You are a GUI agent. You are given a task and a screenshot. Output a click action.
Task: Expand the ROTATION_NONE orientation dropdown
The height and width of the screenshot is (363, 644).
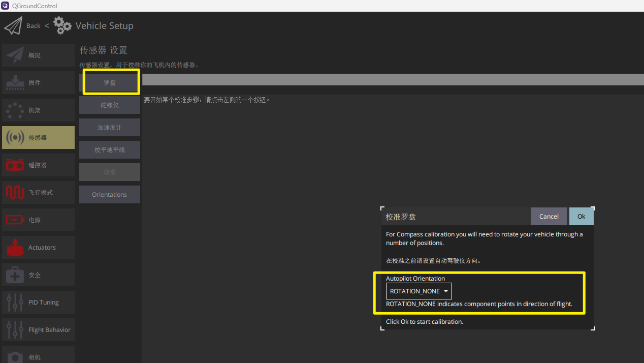[419, 291]
